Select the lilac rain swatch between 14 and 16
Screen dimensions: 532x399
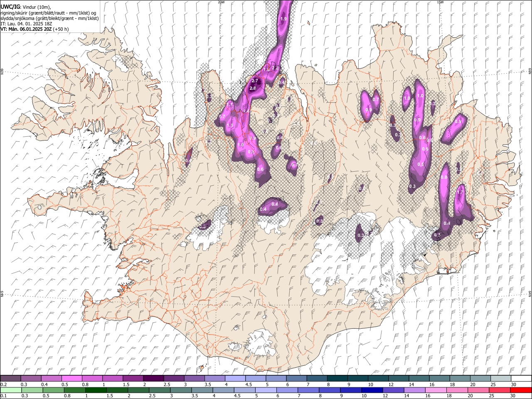point(414,390)
